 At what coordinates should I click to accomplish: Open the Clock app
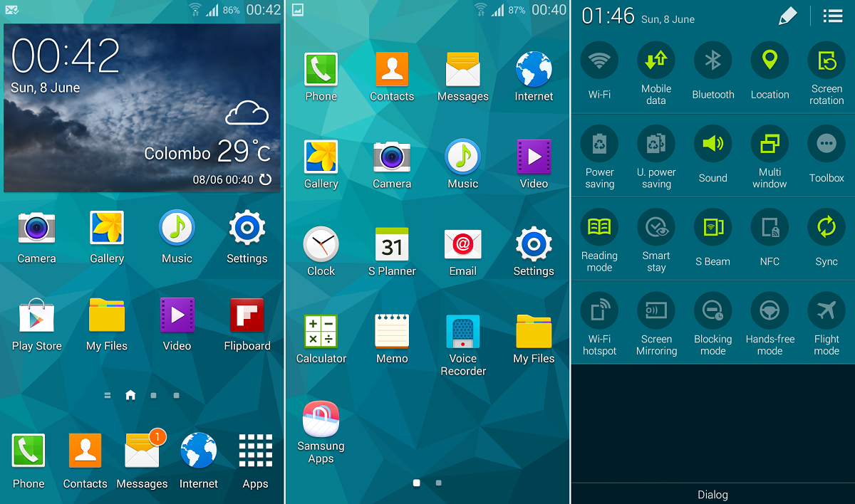click(x=321, y=244)
